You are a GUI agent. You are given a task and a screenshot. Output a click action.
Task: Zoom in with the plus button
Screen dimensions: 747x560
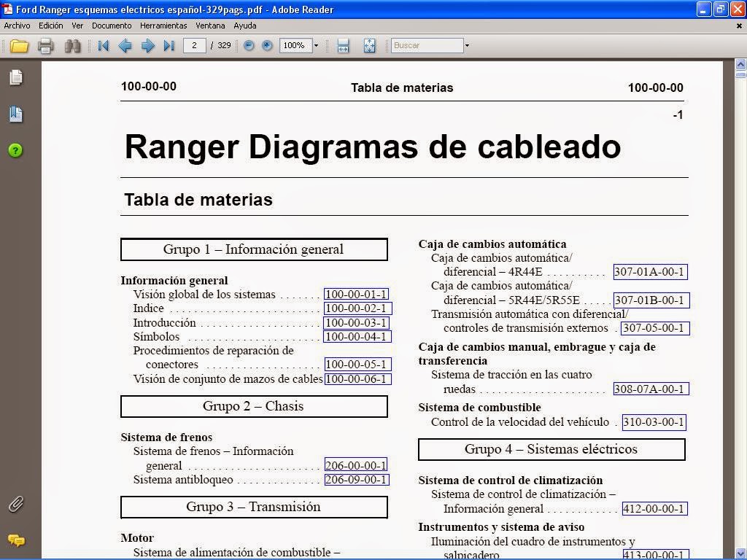pos(267,46)
